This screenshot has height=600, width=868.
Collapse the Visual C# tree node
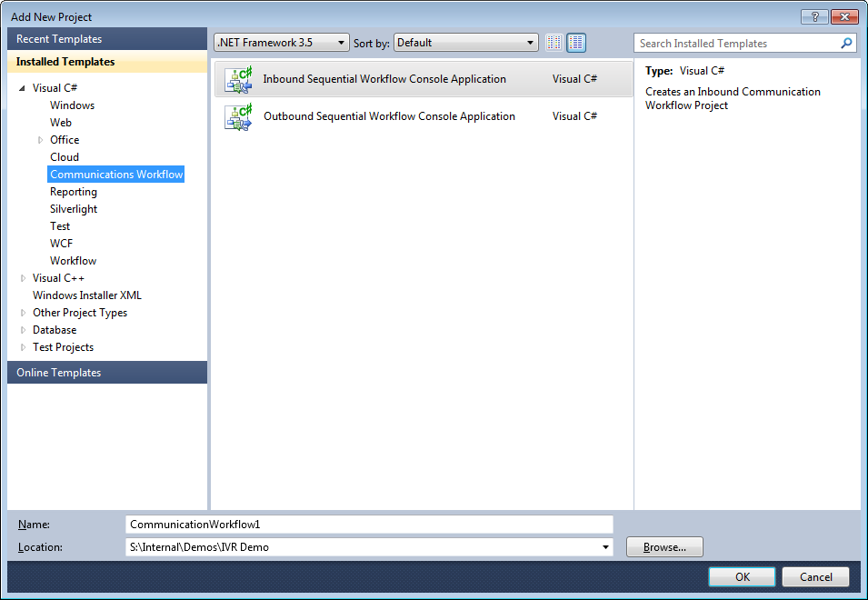pos(22,87)
